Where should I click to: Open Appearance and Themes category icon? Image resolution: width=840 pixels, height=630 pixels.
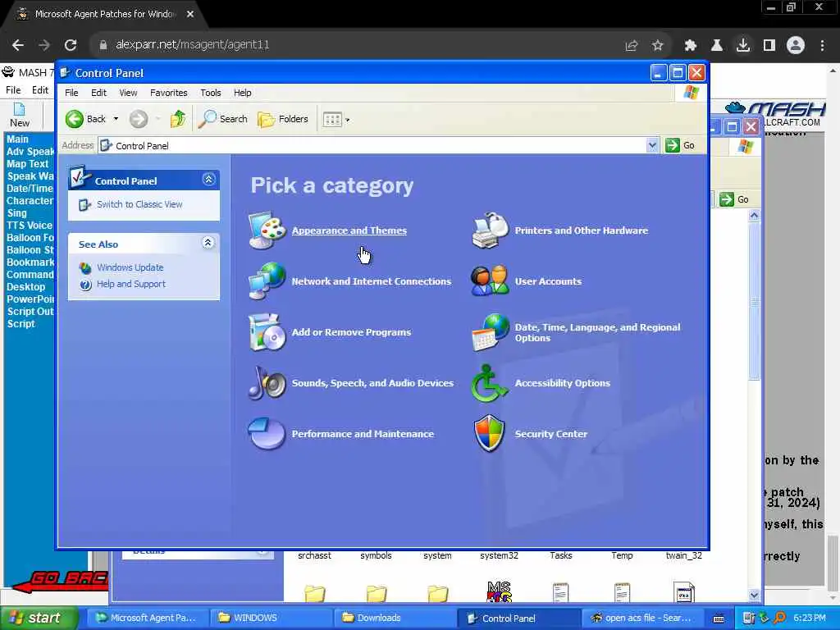[267, 231]
